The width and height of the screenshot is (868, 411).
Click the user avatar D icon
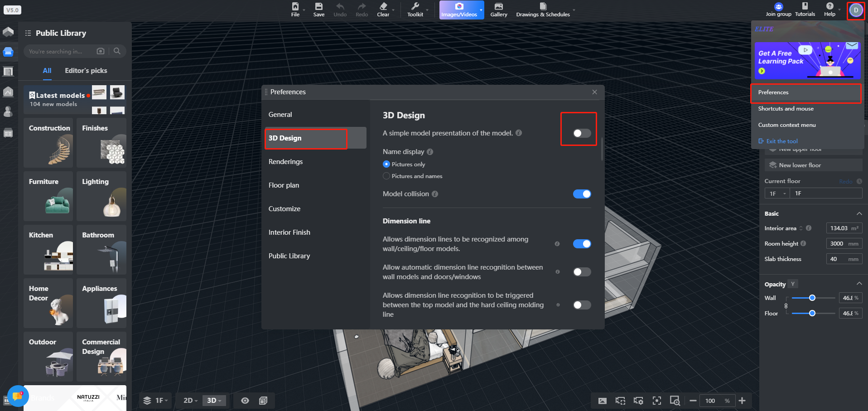pyautogui.click(x=856, y=10)
